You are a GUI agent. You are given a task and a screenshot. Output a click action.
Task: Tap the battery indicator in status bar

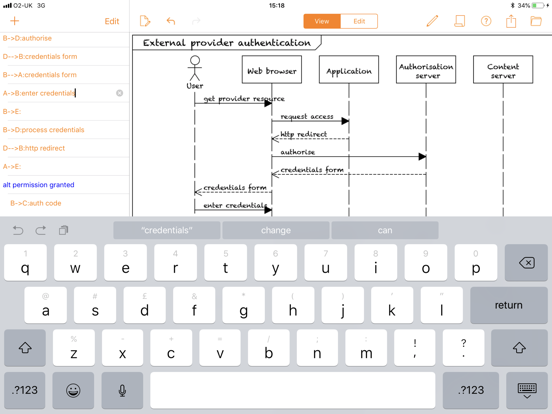[x=538, y=6]
